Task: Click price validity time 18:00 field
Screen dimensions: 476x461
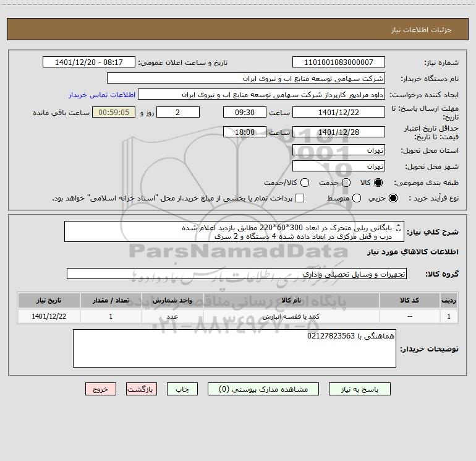Action: coord(245,132)
